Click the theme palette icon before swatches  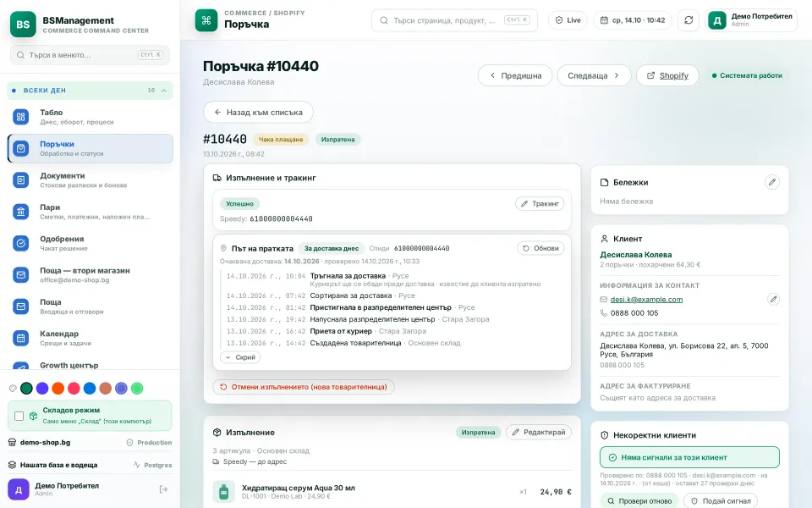[x=13, y=389]
